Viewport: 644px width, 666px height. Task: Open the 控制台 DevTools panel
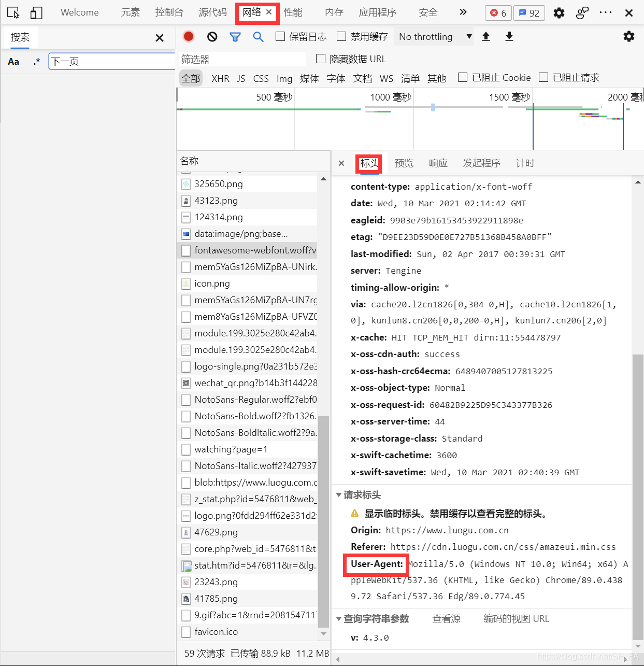(x=169, y=12)
